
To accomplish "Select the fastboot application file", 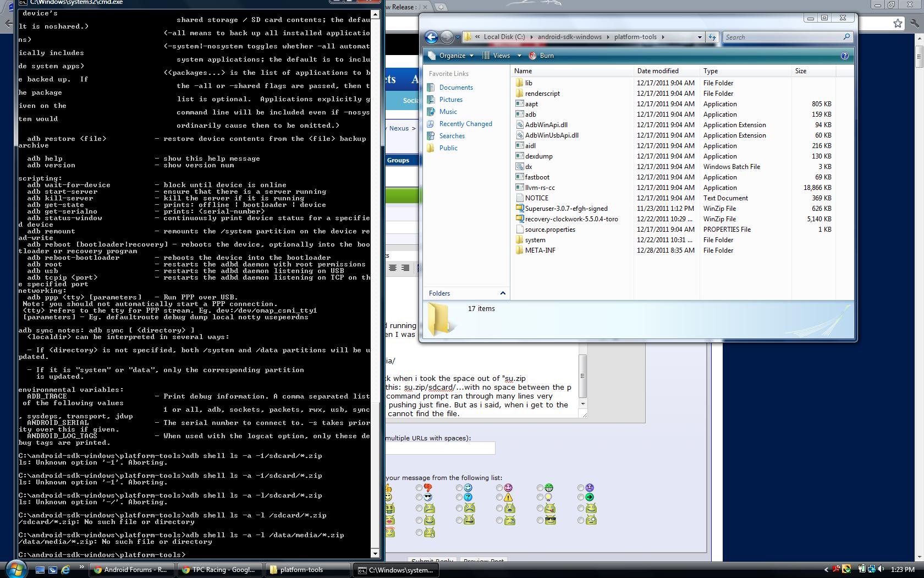I will 537,177.
